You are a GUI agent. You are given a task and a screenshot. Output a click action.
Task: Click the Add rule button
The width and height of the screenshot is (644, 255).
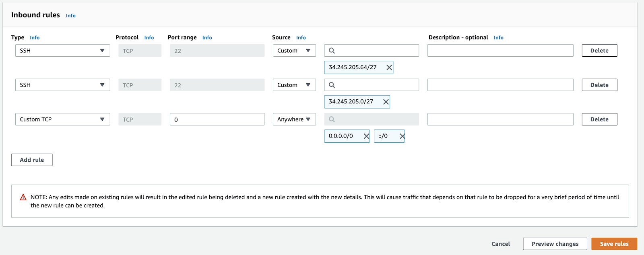click(32, 160)
